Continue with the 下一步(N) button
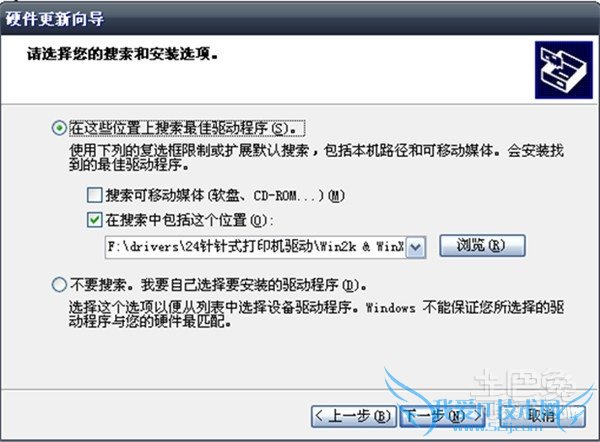Screen dimensions: 600x442 [442, 416]
